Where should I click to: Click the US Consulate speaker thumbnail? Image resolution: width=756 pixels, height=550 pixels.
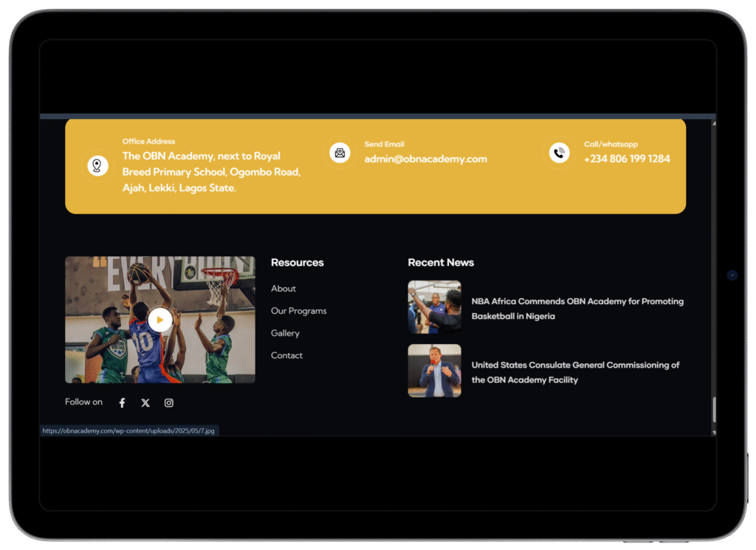tap(434, 371)
